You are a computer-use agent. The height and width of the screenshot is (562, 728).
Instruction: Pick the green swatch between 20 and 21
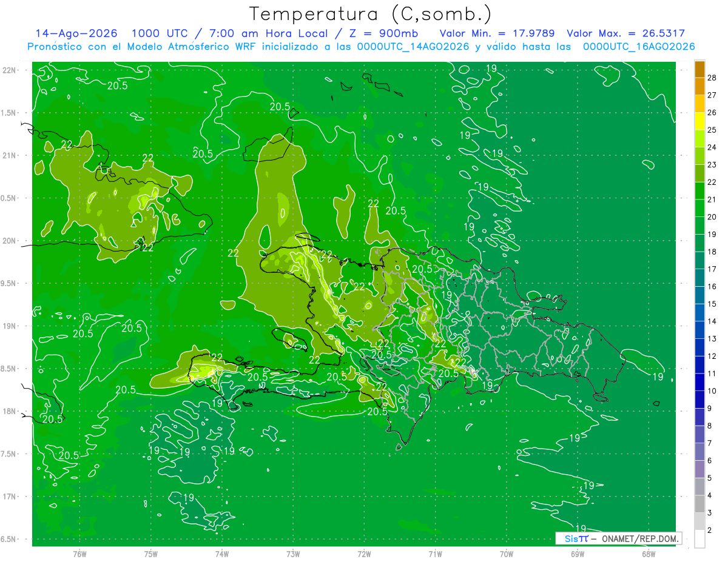point(699,209)
